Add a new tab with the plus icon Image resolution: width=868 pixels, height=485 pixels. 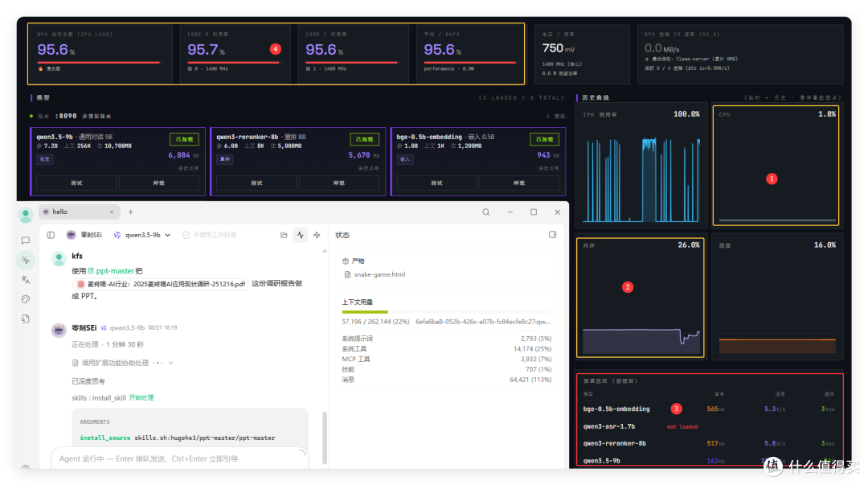[x=131, y=212]
